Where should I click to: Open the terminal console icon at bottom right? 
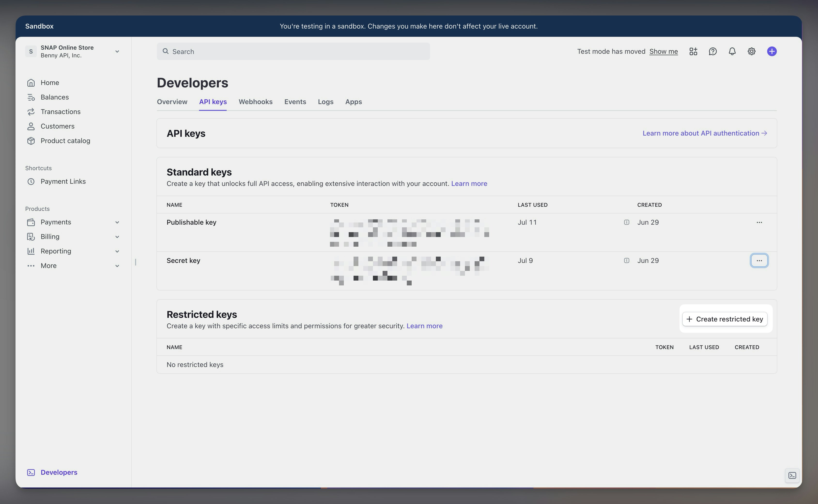(792, 475)
